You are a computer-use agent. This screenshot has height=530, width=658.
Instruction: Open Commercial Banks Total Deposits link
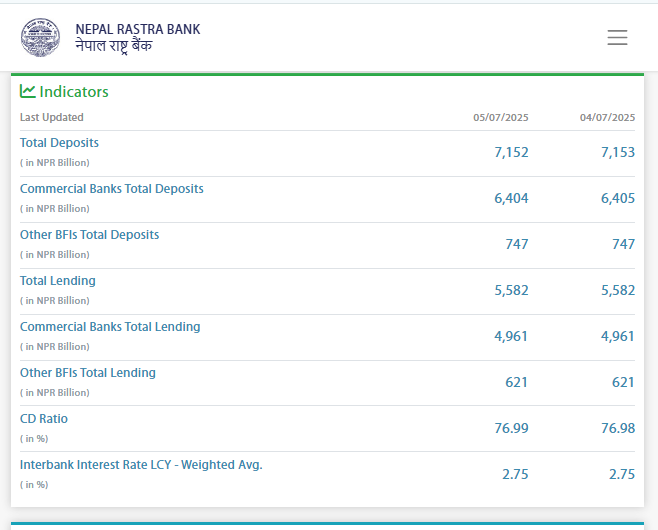pos(111,189)
